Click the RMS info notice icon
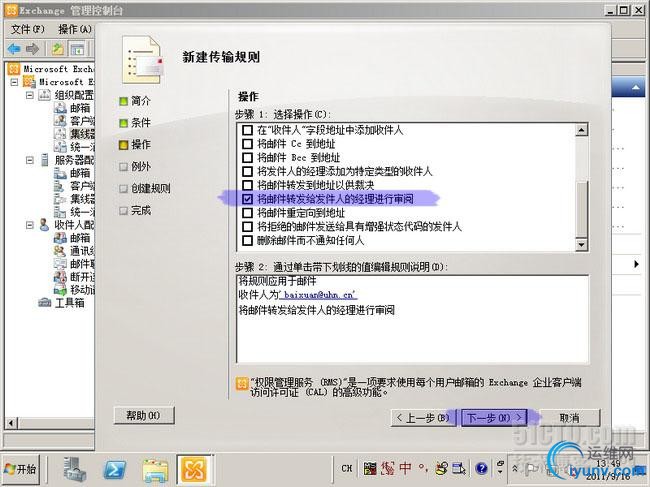The height and width of the screenshot is (487, 650). pos(242,384)
